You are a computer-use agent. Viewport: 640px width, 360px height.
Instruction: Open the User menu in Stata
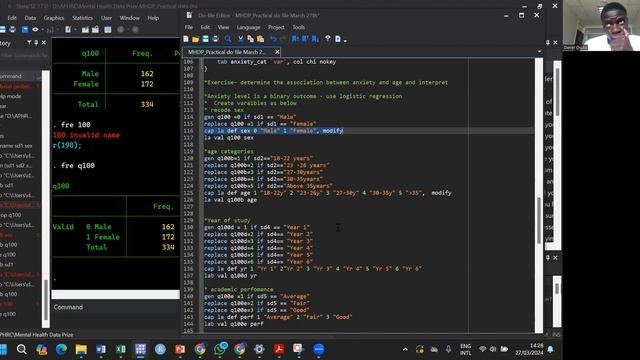[107, 18]
